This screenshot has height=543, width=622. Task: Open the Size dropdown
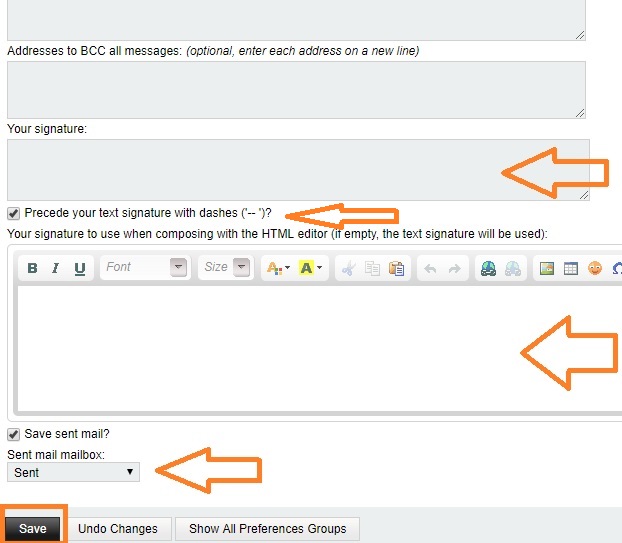[226, 268]
